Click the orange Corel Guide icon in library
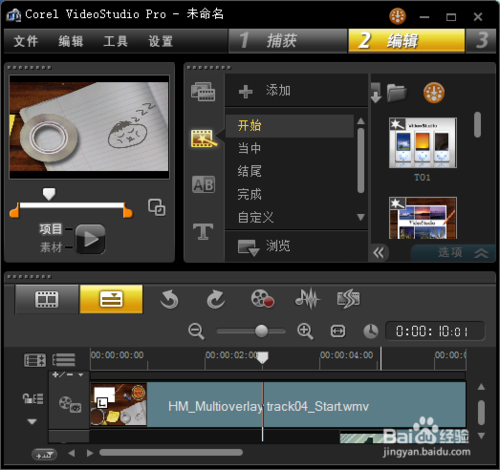Viewport: 500px width, 470px height. point(434,92)
